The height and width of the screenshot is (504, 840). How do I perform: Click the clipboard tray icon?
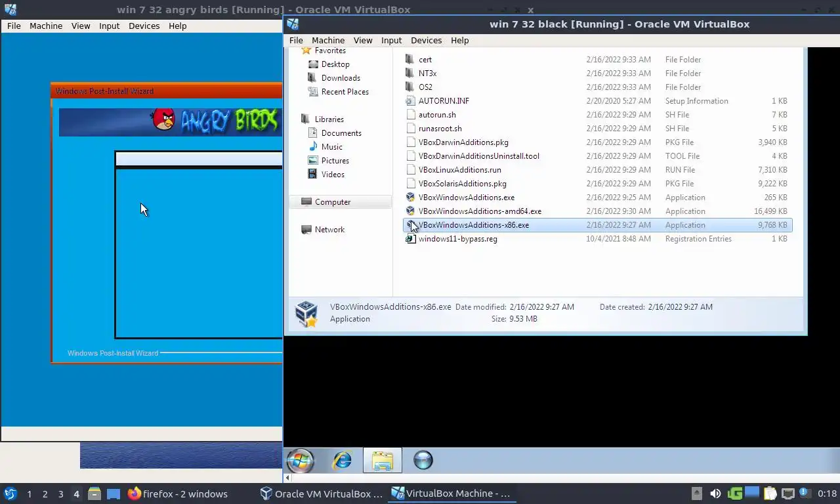tap(770, 493)
